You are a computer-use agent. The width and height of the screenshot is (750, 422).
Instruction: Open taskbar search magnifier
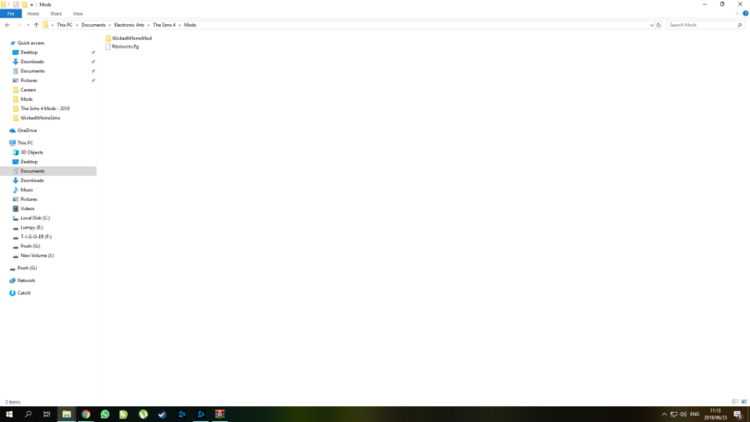28,414
